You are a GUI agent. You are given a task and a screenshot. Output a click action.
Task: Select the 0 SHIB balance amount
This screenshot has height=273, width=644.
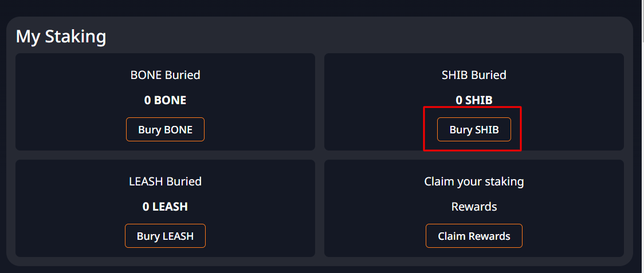[x=474, y=100]
